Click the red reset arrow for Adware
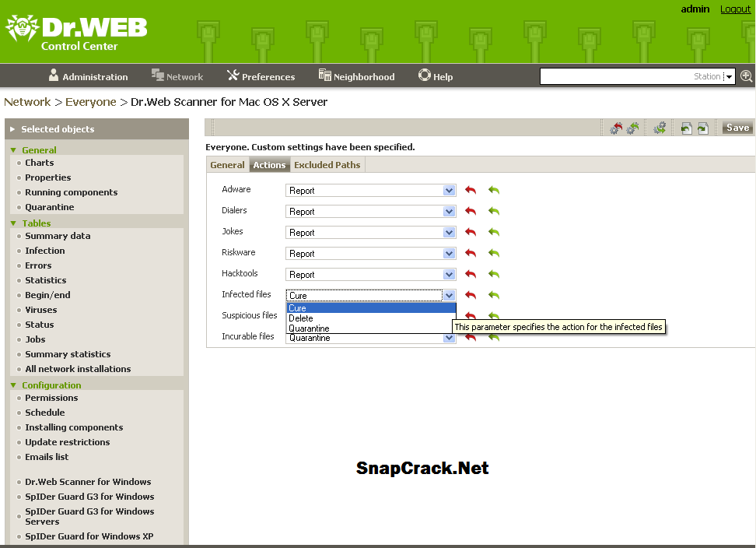The width and height of the screenshot is (756, 548). point(471,190)
